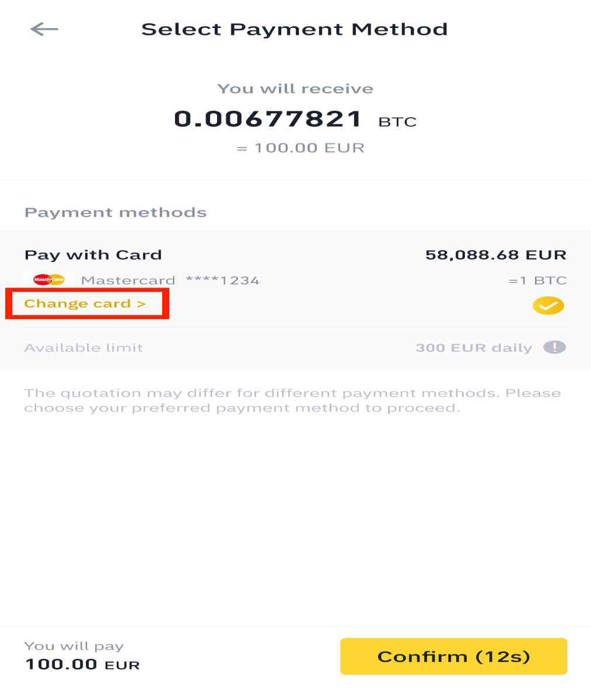Viewport: 591px width, 700px height.
Task: Tap the =1 BTC rate label
Action: (x=537, y=281)
